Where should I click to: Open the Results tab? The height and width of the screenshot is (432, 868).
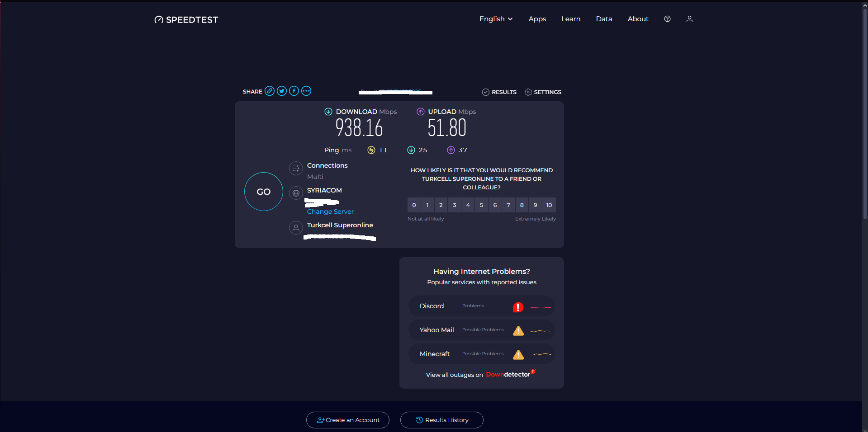499,92
